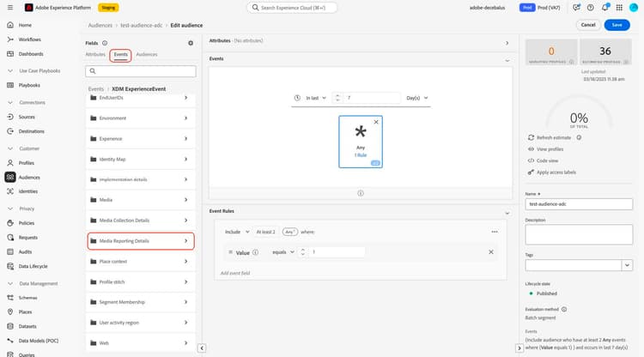The height and width of the screenshot is (357, 644).
Task: Switch to the Attributes fields tab
Action: [95, 54]
